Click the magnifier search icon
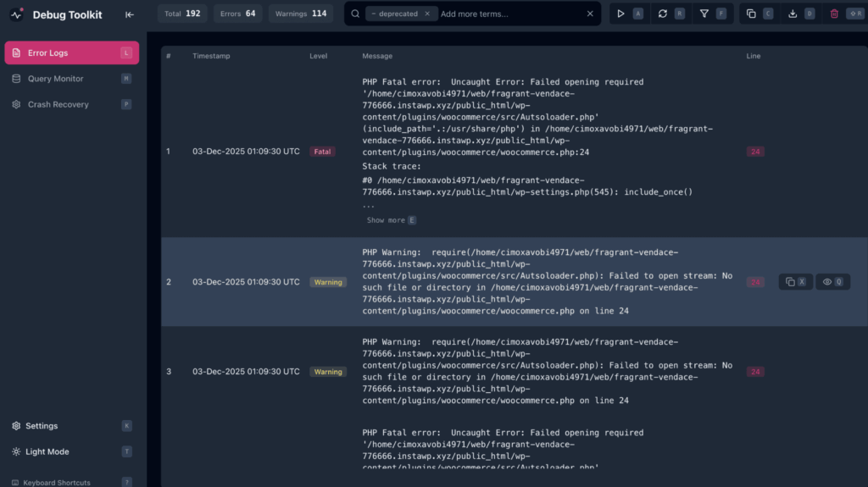Viewport: 868px width, 487px height. coord(355,14)
